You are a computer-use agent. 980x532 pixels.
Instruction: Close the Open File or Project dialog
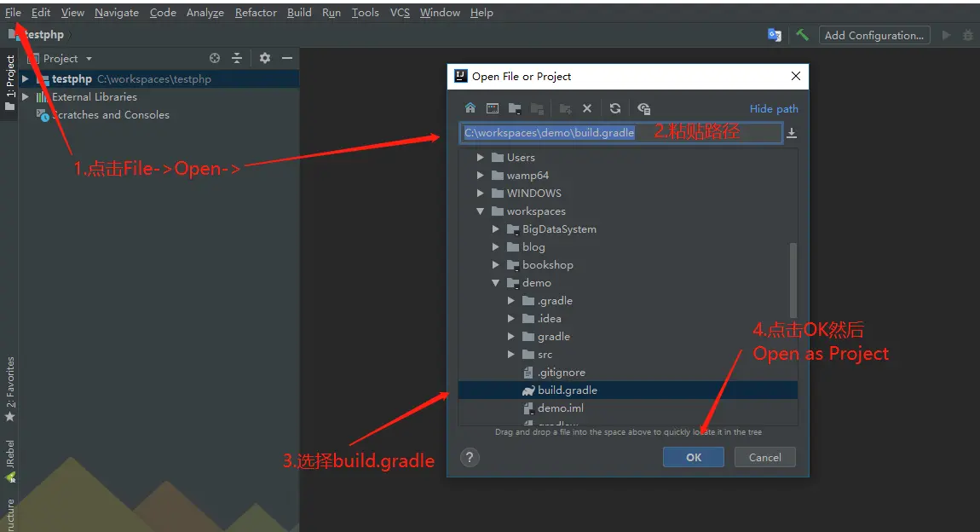[796, 76]
